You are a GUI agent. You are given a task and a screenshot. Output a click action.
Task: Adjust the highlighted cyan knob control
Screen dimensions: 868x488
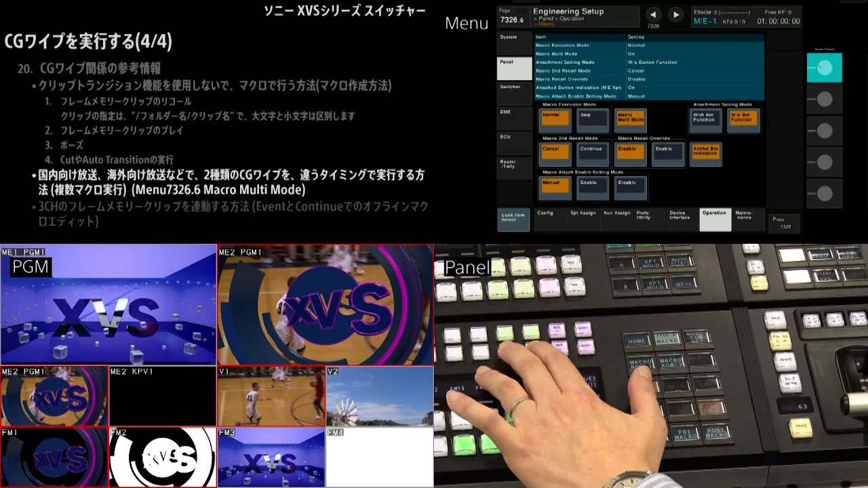tap(824, 67)
